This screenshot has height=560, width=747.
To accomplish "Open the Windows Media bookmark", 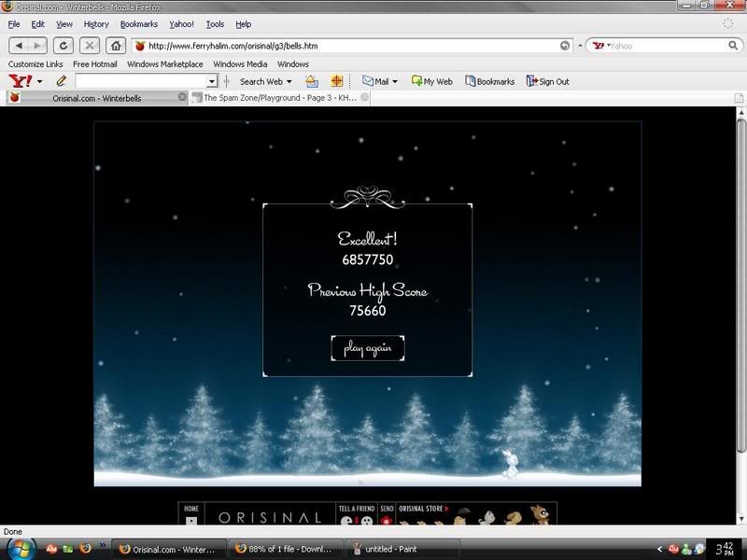I will pos(240,64).
